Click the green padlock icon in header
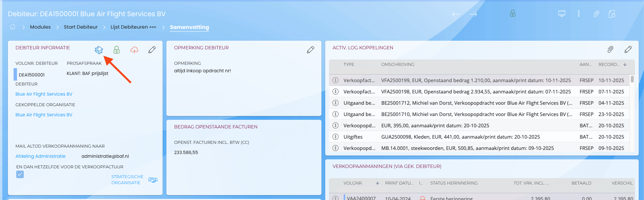The height and width of the screenshot is (200, 644). point(513,14)
